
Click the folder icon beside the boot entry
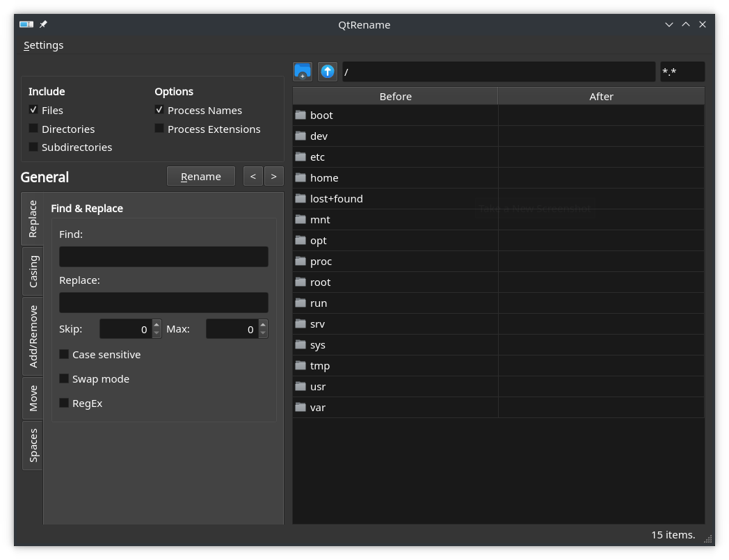301,115
